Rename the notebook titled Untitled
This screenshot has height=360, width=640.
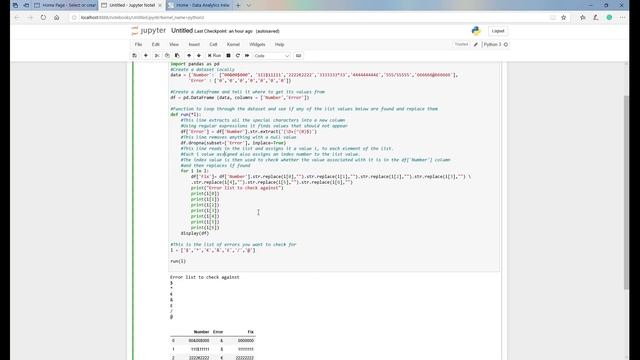(x=182, y=31)
